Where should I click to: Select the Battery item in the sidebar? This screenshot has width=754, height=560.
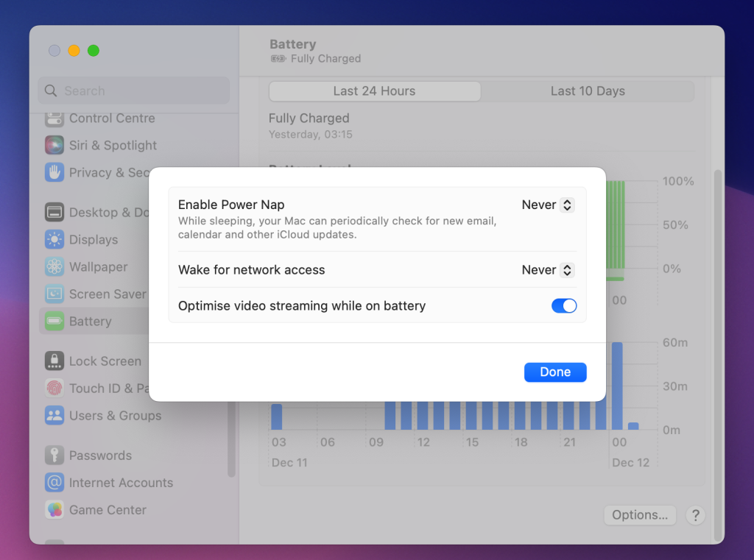pyautogui.click(x=90, y=321)
